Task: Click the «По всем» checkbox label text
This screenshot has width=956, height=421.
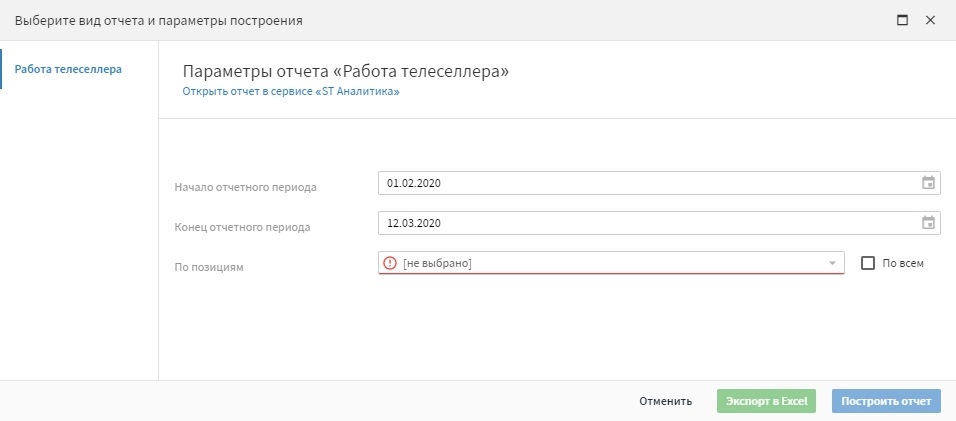Action: pos(903,263)
